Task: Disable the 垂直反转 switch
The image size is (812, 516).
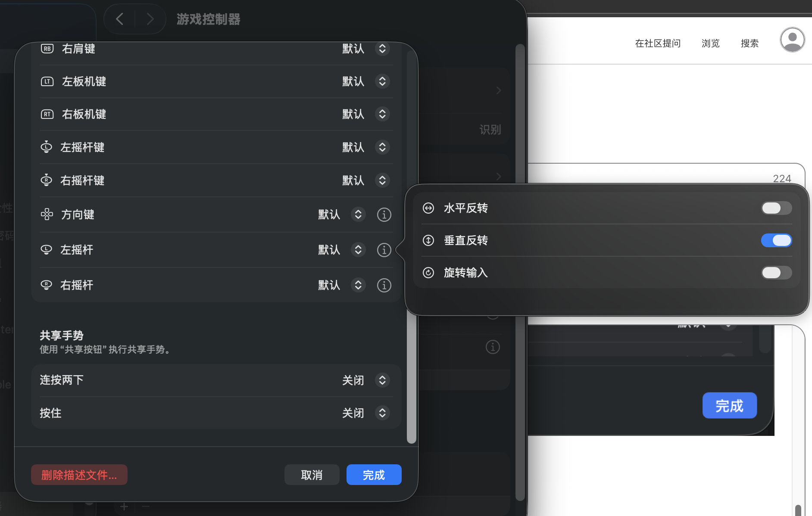Action: coord(776,240)
